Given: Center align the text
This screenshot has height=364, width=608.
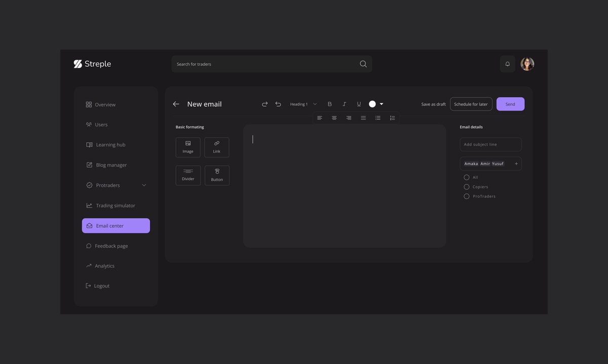Looking at the screenshot, I should click(334, 117).
